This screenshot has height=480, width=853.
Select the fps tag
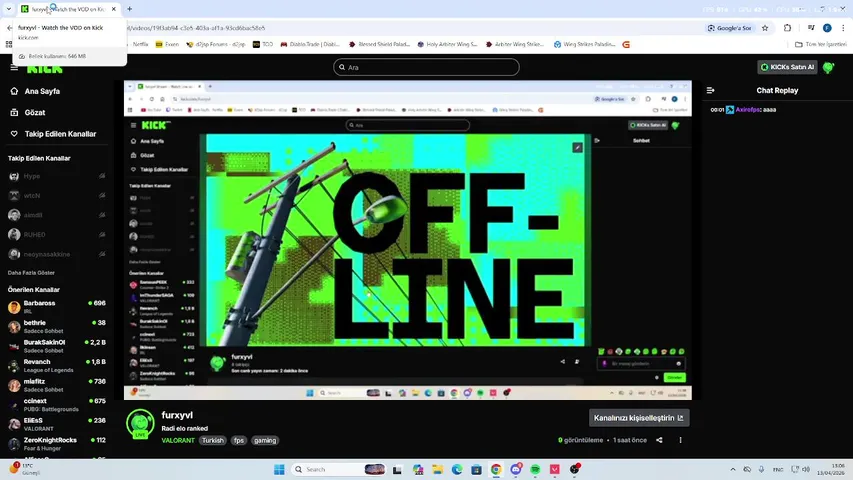(x=238, y=440)
